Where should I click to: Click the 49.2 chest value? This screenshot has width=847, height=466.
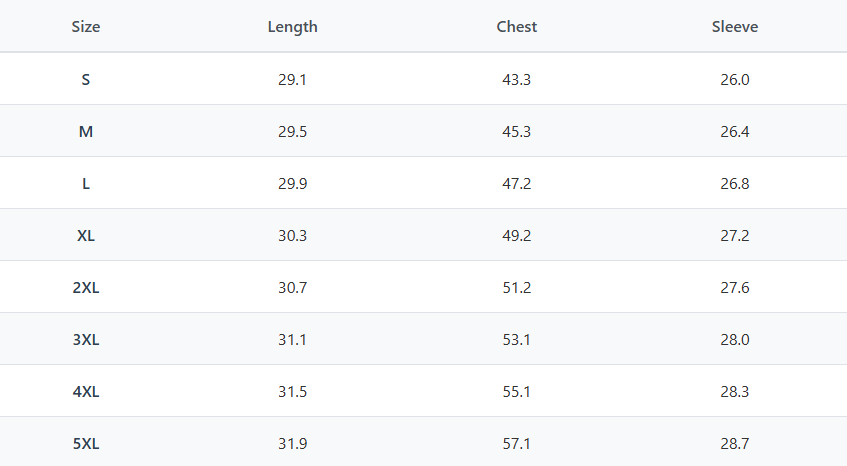point(516,235)
